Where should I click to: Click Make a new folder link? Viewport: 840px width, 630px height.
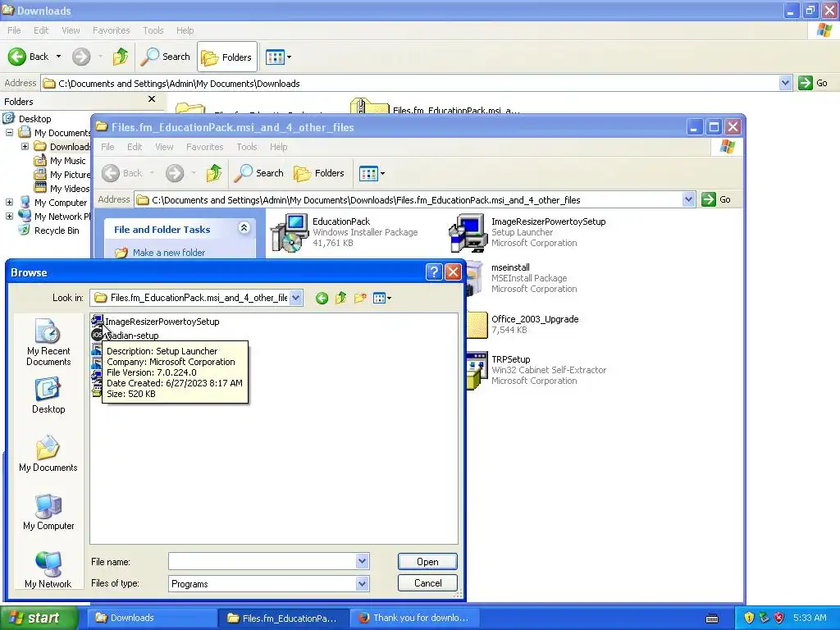[169, 253]
